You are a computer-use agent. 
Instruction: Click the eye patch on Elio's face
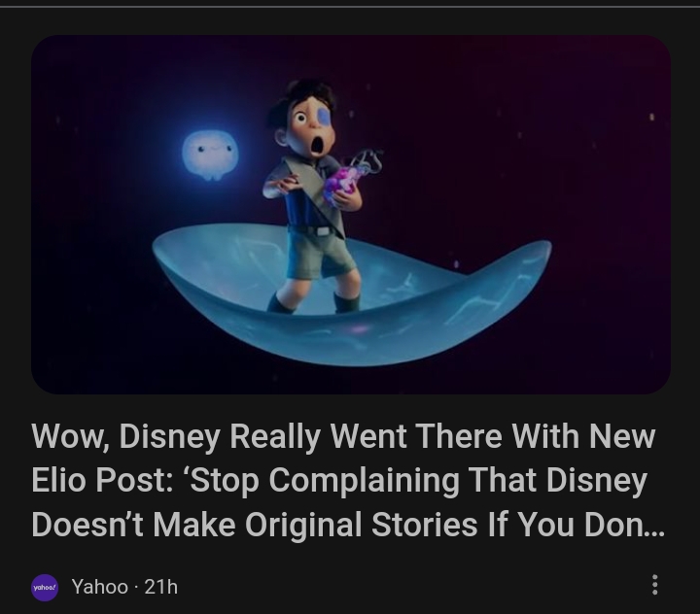coord(323,117)
